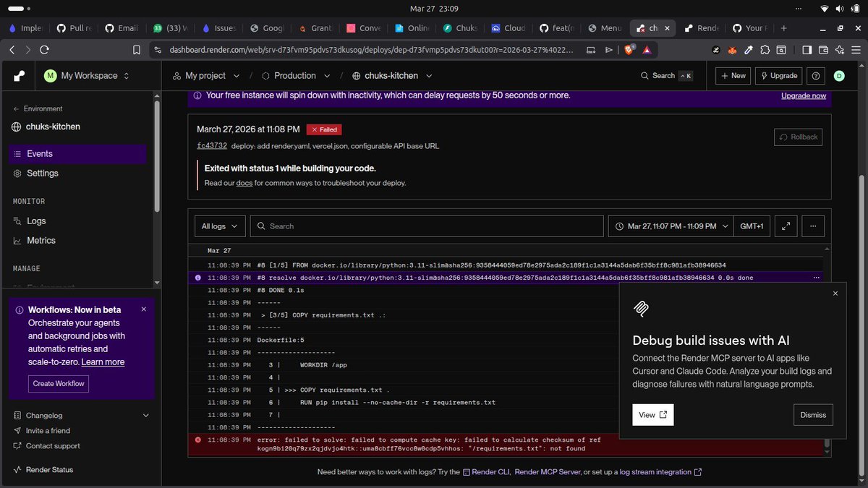Open the user avatar D menu
This screenshot has width=868, height=488.
pyautogui.click(x=838, y=75)
